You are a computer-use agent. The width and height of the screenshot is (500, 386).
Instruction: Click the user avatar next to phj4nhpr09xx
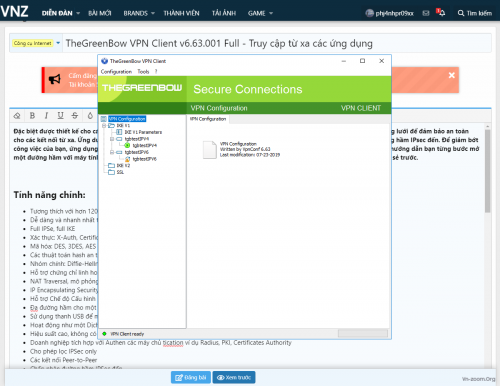369,13
